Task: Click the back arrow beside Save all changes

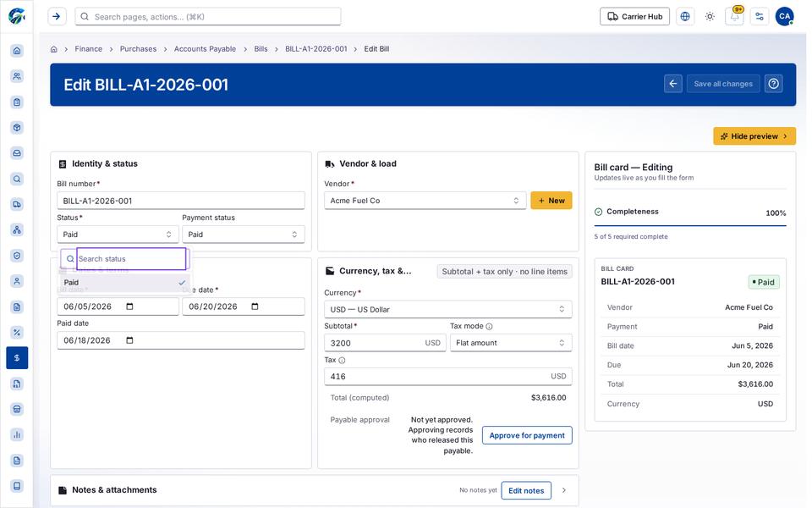Action: pos(672,84)
